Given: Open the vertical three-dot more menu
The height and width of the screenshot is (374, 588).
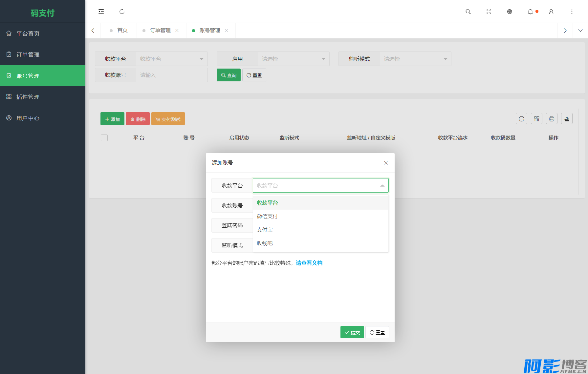Looking at the screenshot, I should [x=572, y=11].
